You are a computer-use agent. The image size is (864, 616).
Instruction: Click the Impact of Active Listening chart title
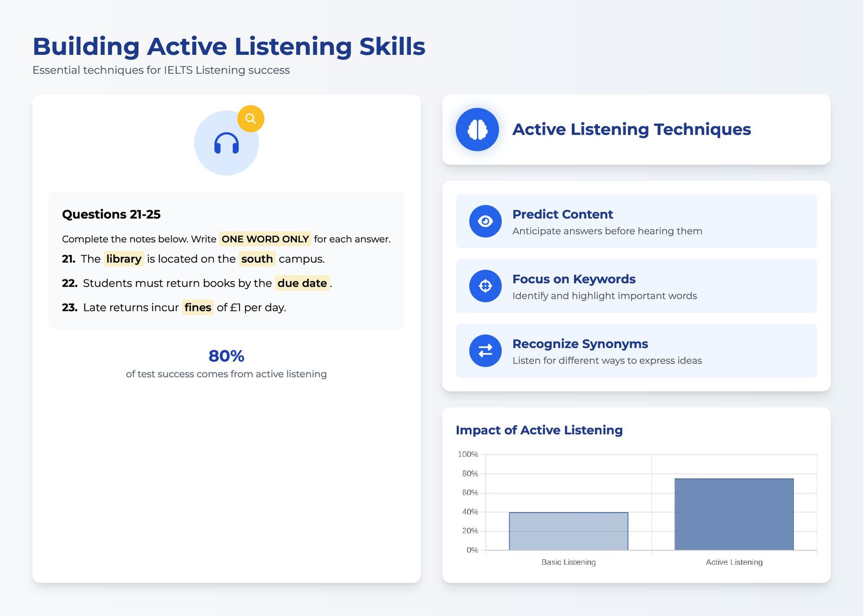pos(539,430)
